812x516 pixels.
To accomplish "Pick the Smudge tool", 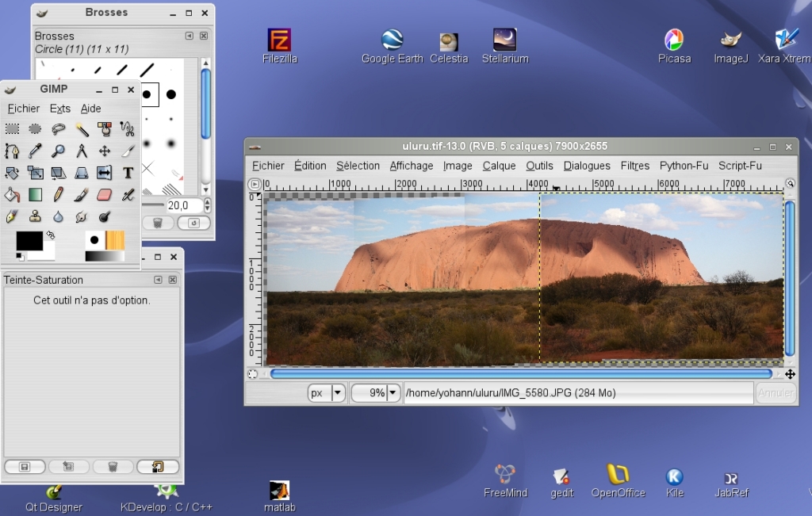I will pyautogui.click(x=82, y=216).
